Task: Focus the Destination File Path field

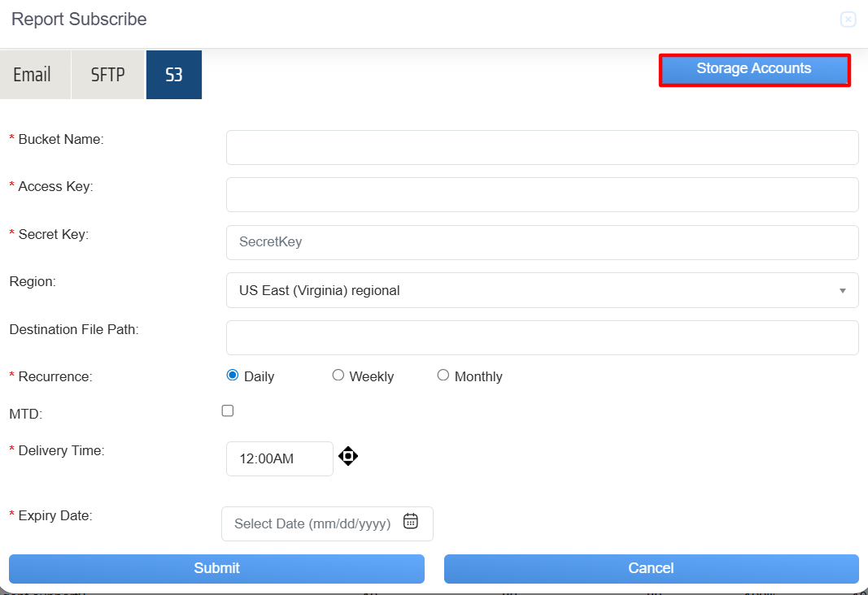Action: (x=542, y=337)
